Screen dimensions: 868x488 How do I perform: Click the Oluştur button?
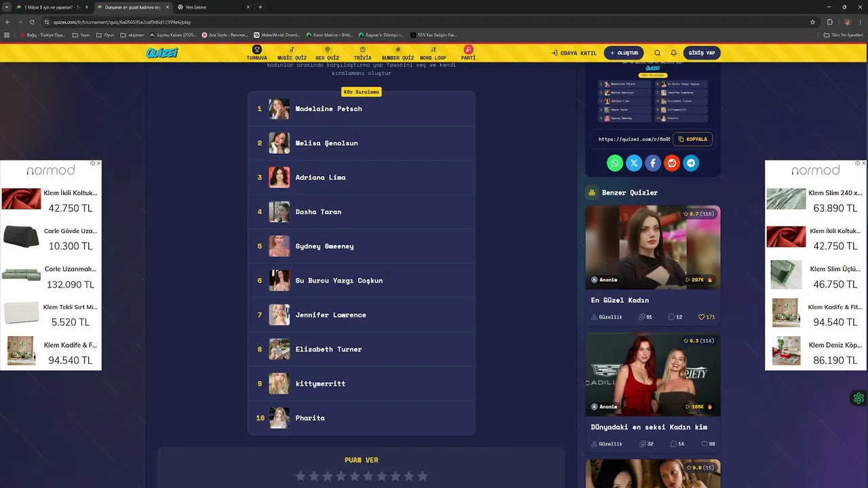(x=624, y=53)
